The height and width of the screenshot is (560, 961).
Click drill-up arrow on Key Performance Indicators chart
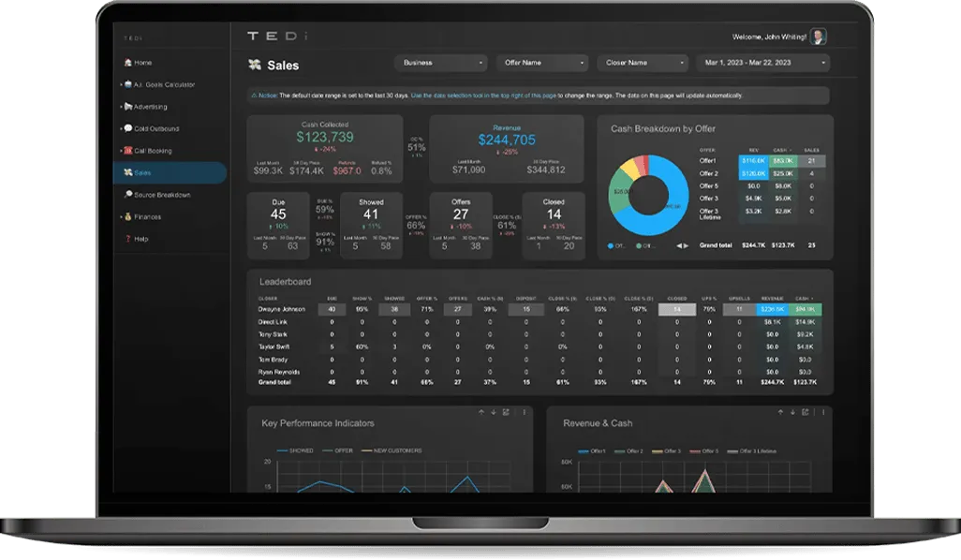tap(481, 412)
